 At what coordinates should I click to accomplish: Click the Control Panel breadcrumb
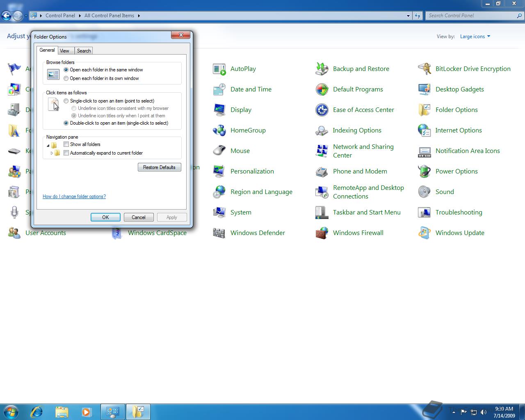tap(60, 16)
